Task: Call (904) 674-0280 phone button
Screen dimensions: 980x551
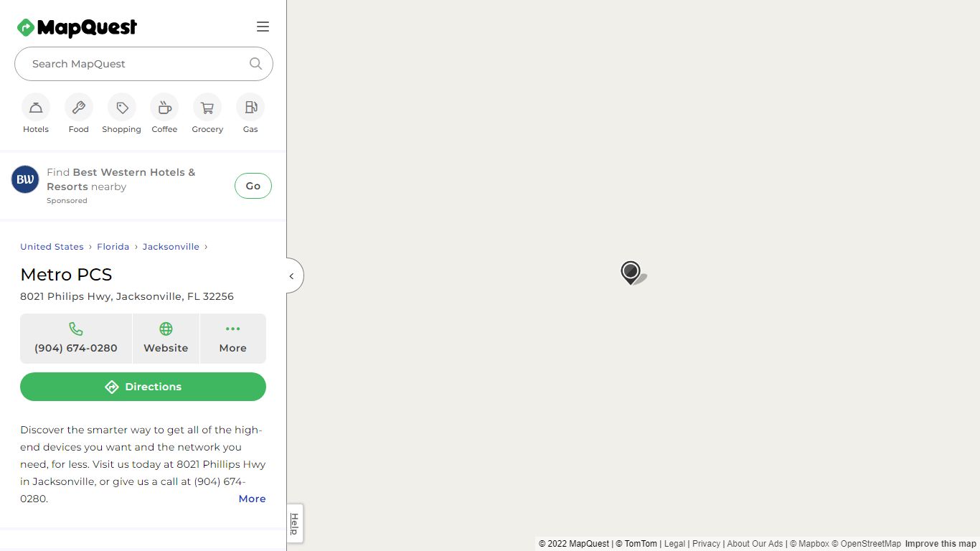Action: click(76, 339)
